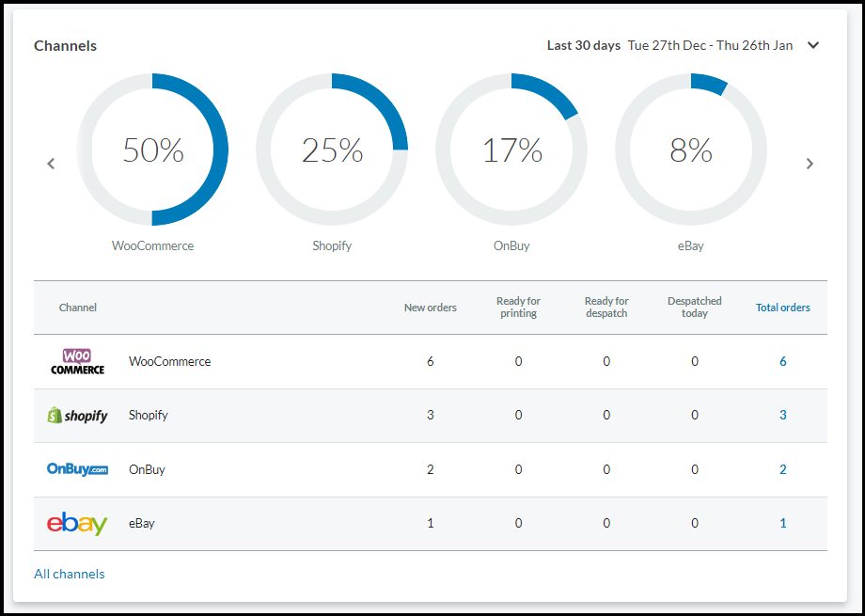Click the OnBuy.com logo in the table

click(77, 469)
